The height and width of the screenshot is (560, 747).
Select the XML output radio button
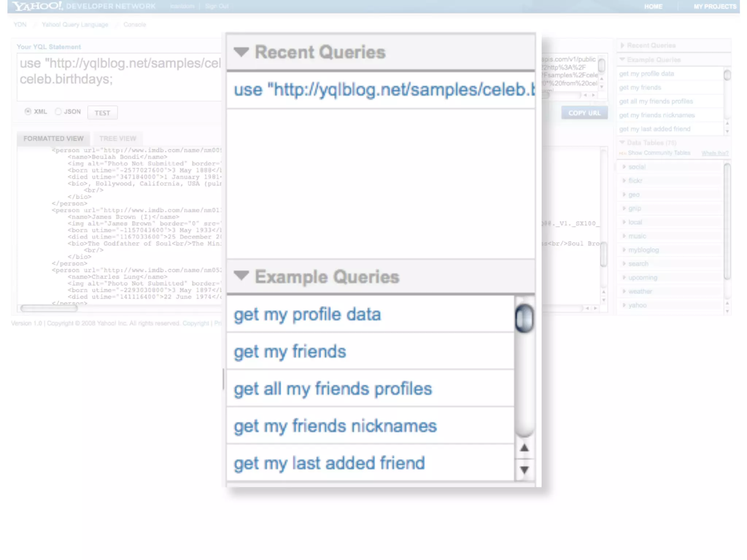[x=28, y=112]
